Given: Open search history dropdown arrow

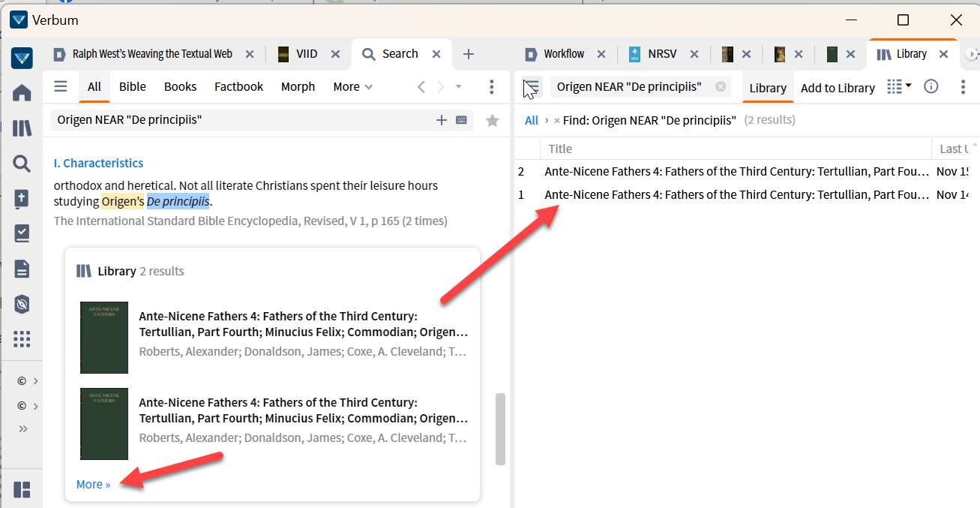Looking at the screenshot, I should click(x=459, y=87).
